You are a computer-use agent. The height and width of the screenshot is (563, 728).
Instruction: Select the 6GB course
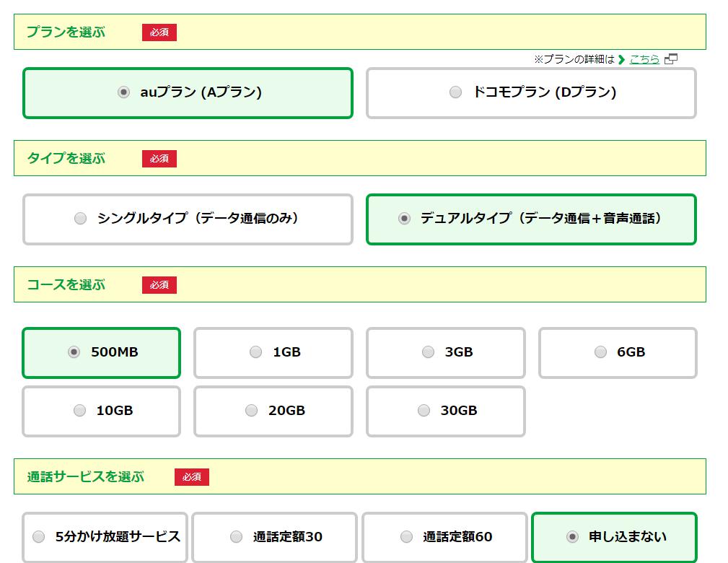(618, 352)
